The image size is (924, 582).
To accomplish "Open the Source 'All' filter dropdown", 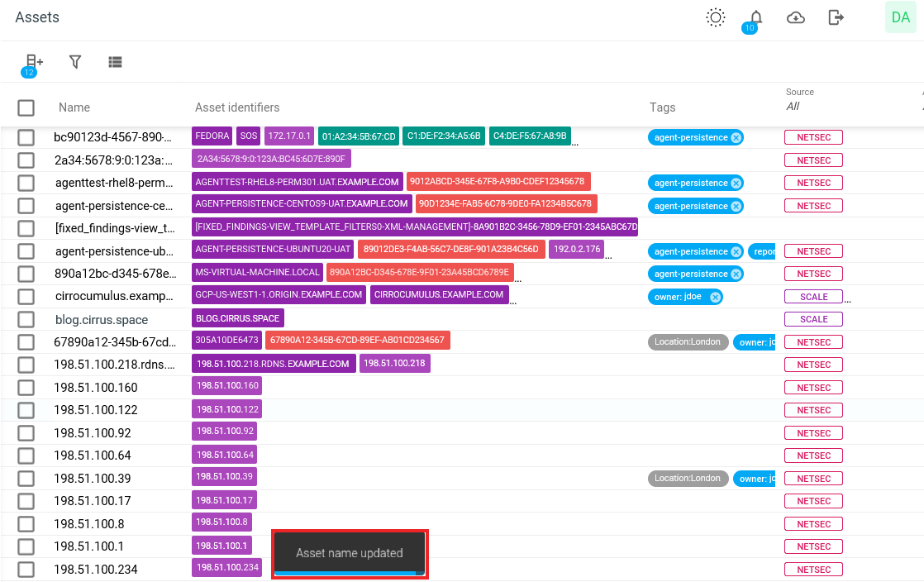I will coord(793,107).
